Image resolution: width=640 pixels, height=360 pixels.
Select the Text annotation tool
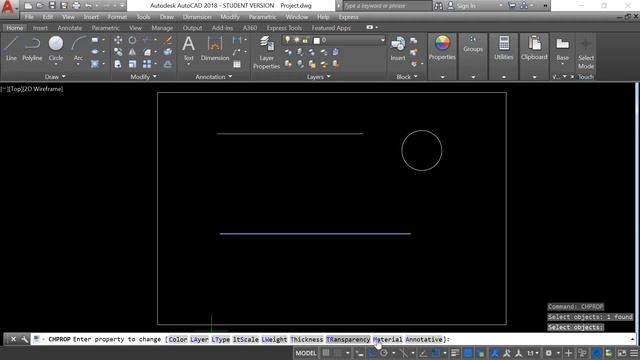[x=188, y=48]
